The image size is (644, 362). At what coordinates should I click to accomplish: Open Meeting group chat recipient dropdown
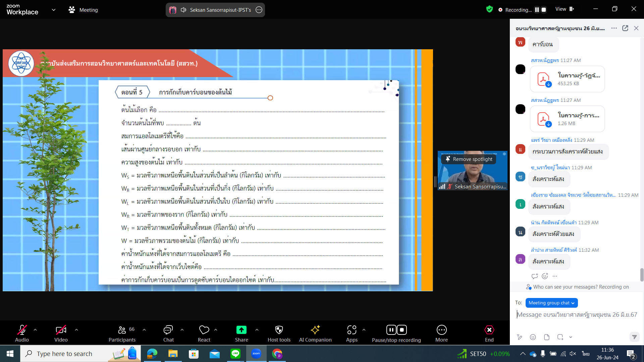tap(551, 303)
